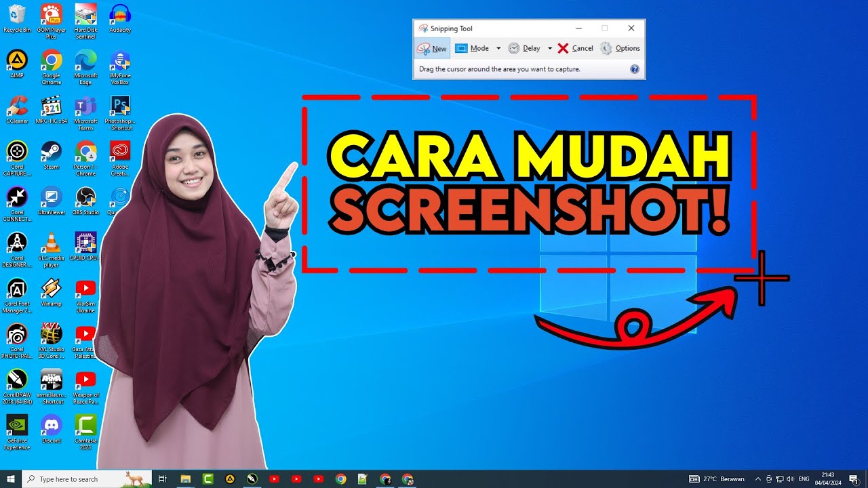The width and height of the screenshot is (868, 488).
Task: Select the Steam desktop icon
Action: coord(52,152)
